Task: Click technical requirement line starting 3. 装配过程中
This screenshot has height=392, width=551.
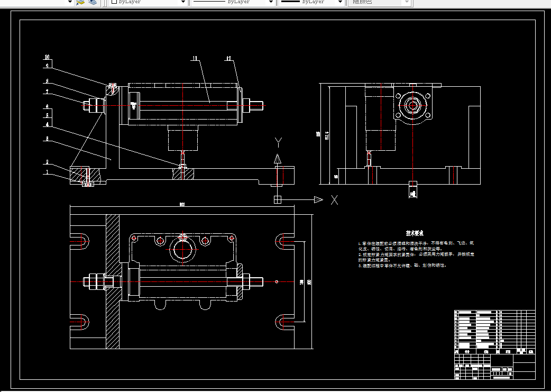Action: click(x=402, y=266)
